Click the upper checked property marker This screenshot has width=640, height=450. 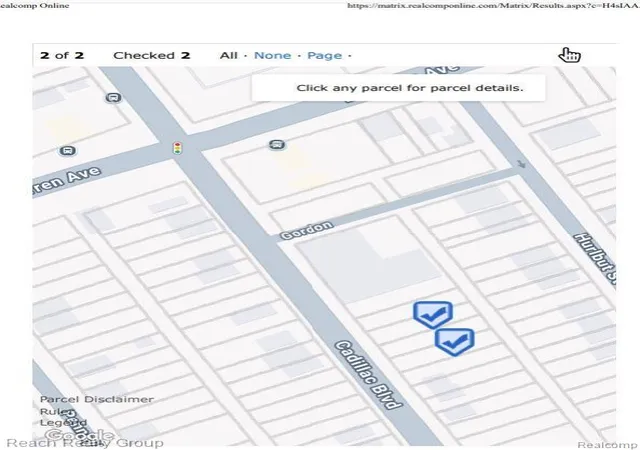coord(433,314)
